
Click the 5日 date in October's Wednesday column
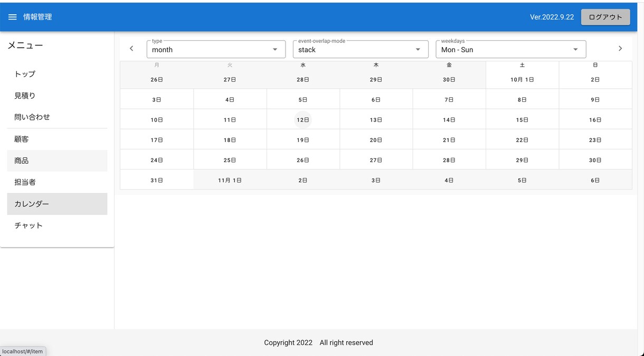pos(303,99)
